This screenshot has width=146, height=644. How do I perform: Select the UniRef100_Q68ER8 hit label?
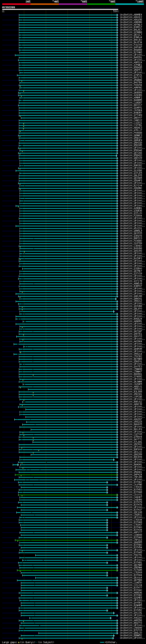pos(131,93)
